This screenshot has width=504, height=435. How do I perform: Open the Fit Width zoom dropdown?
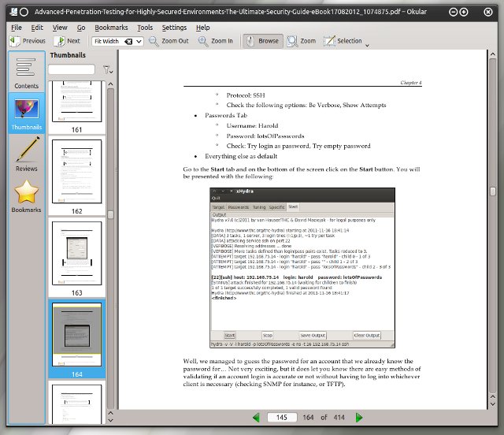tap(118, 41)
